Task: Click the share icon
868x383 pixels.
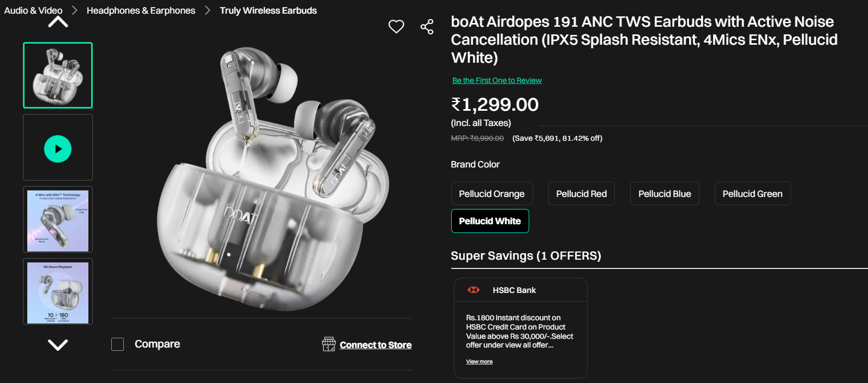Action: point(427,27)
